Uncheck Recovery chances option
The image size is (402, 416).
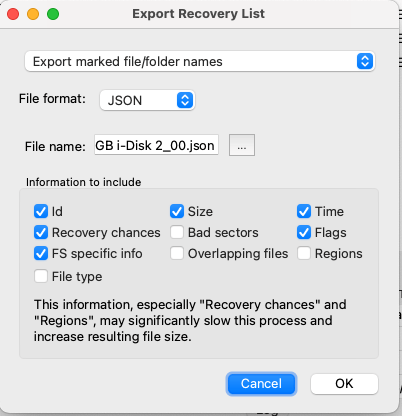click(x=41, y=232)
